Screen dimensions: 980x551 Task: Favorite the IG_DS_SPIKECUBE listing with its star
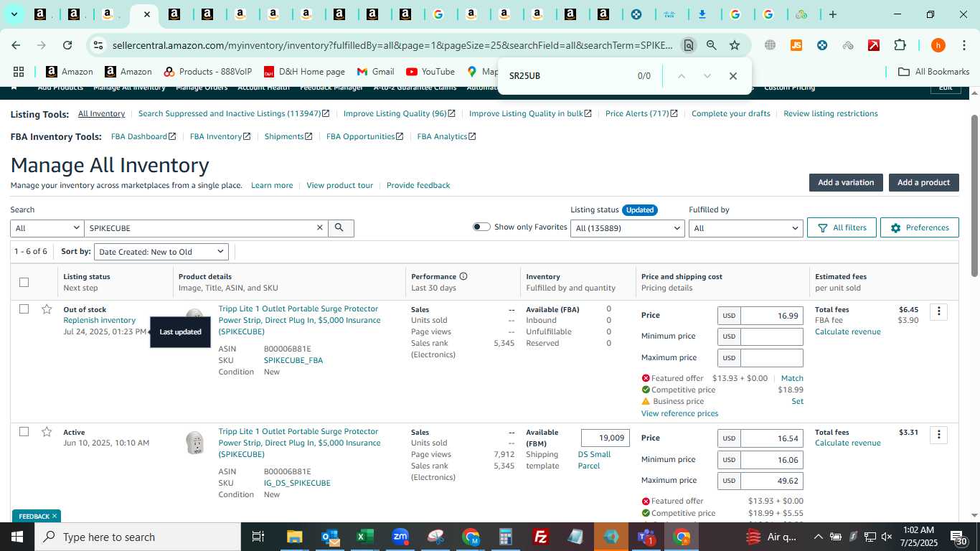coord(47,432)
